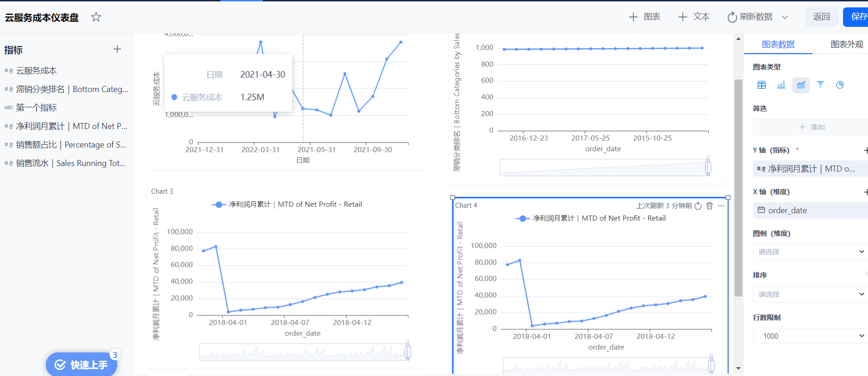Open the 快速上手 quick start button
Screen dimensions: 868x376
(81, 364)
